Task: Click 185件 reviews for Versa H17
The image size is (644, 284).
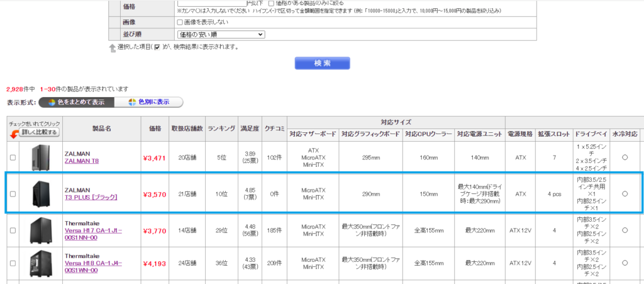Action: 274,230
